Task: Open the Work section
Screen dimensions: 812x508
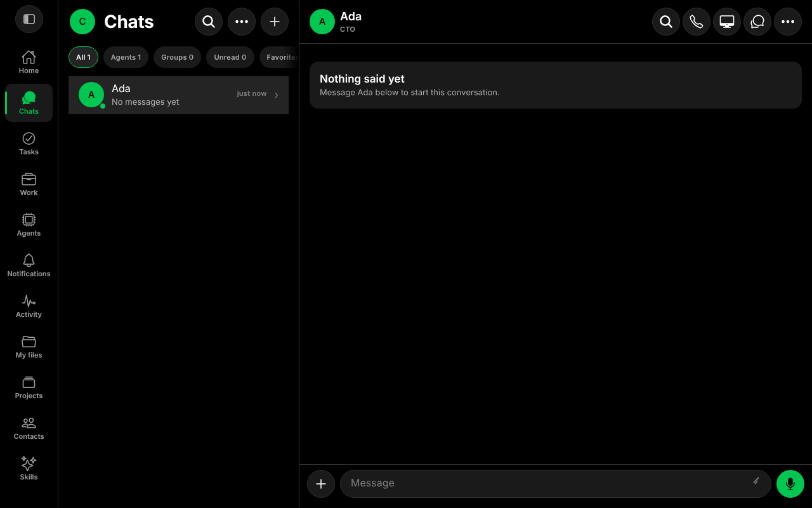Action: tap(29, 184)
